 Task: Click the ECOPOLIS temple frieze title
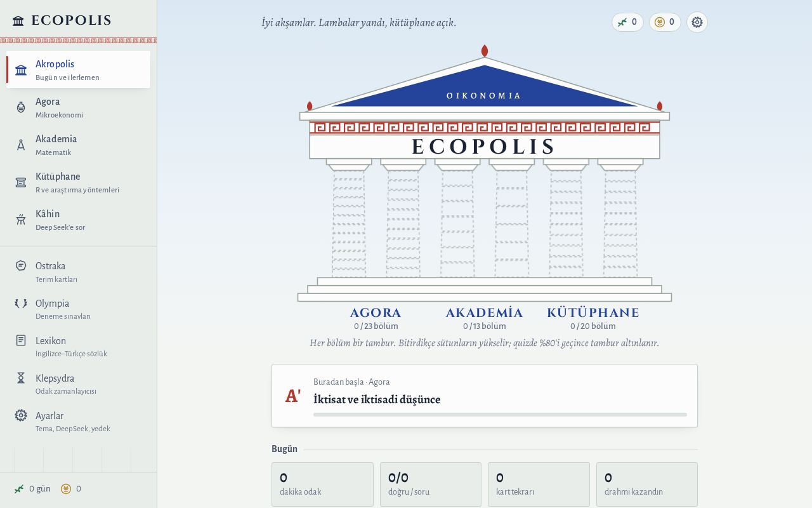click(483, 147)
